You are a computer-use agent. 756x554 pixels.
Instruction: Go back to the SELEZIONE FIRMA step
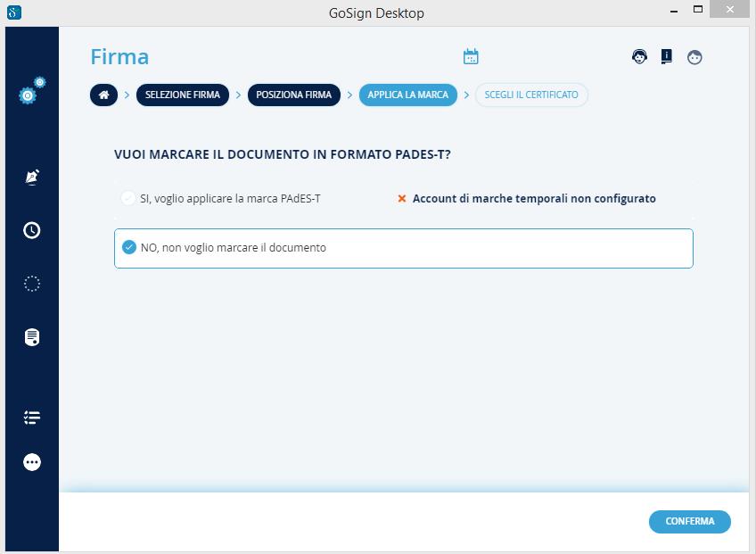point(183,95)
